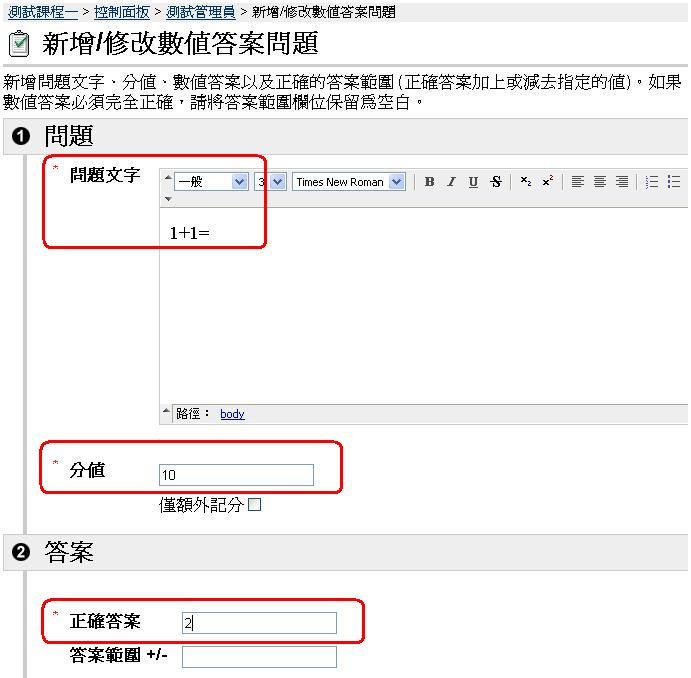
Task: Enable the 僅額外記分 checkbox
Action: (x=255, y=505)
